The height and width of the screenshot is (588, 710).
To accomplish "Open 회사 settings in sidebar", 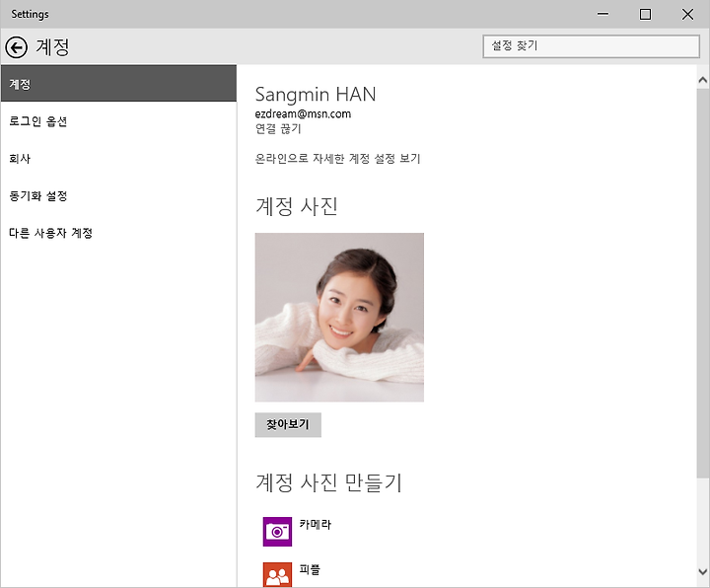I will tap(118, 159).
